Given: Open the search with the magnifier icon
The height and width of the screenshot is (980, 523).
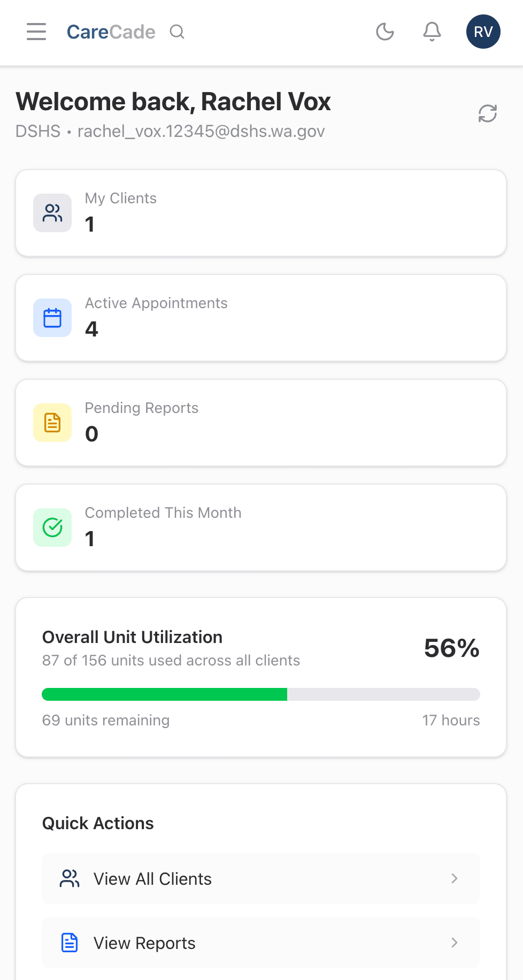Looking at the screenshot, I should tap(177, 32).
